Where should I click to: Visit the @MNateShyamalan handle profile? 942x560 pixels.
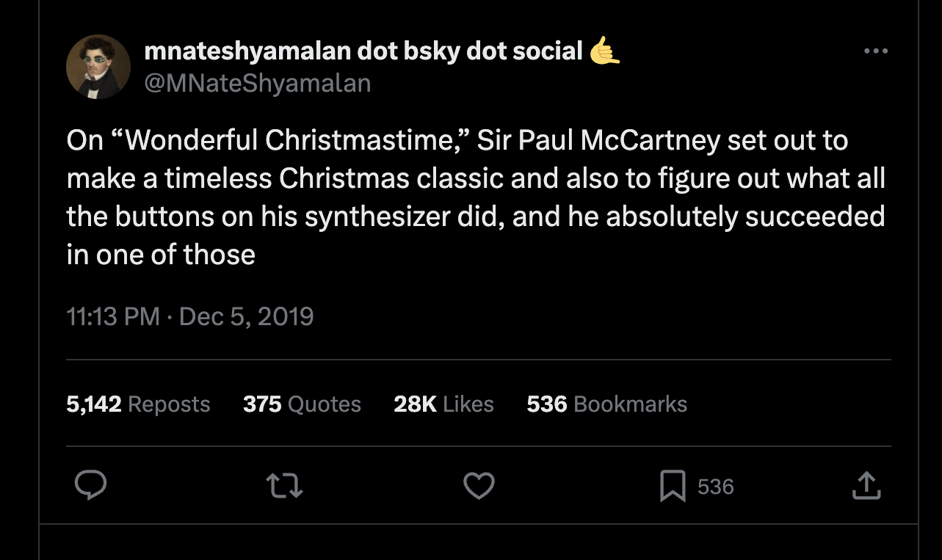click(x=257, y=84)
